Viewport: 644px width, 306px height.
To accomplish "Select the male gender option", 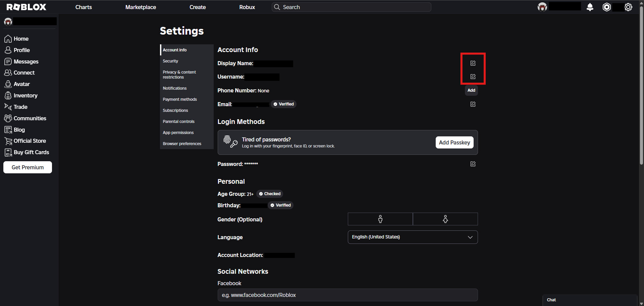I will click(380, 219).
